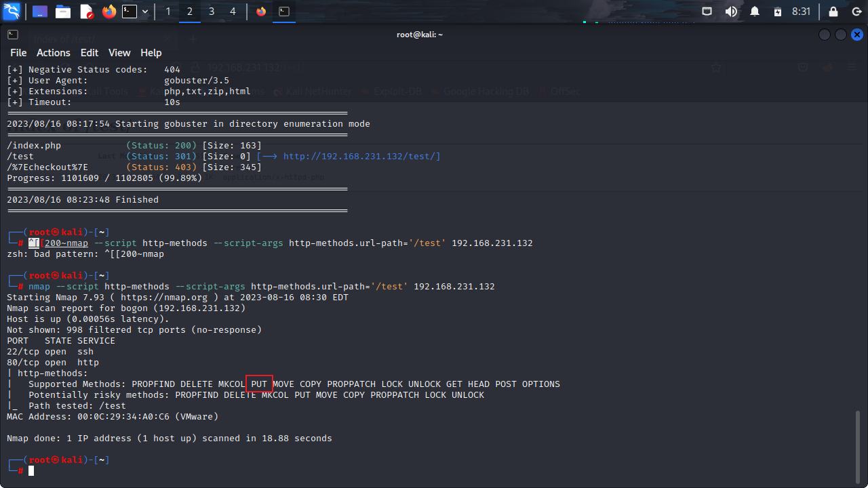Click the 'Progress: 1101609 / 1102805' line
Image resolution: width=868 pixels, height=488 pixels.
[x=104, y=178]
